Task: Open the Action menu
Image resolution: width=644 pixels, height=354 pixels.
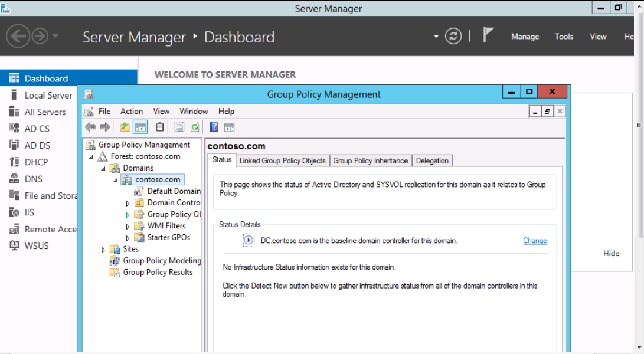Action: click(x=132, y=111)
